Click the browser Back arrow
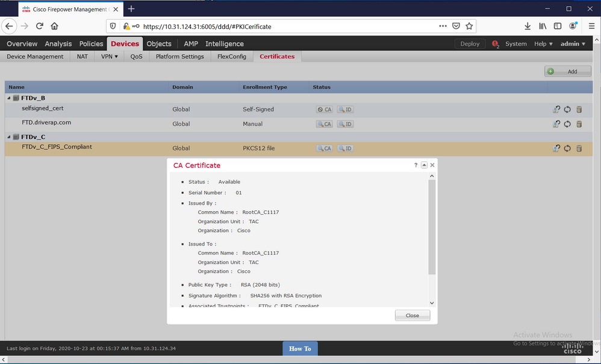 (9, 26)
